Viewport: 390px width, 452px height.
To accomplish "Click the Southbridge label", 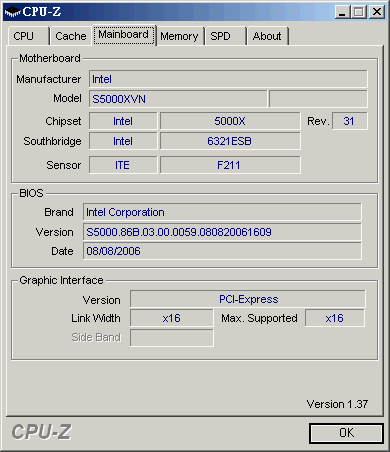I will click(52, 141).
